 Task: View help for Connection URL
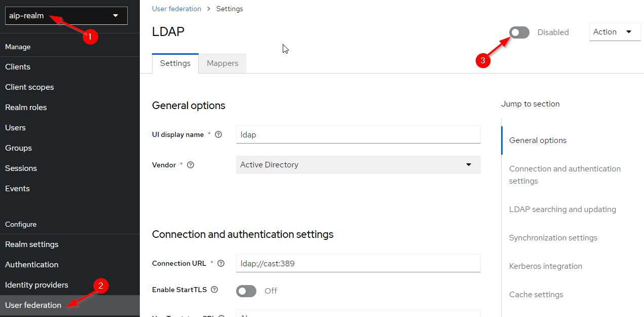[221, 263]
